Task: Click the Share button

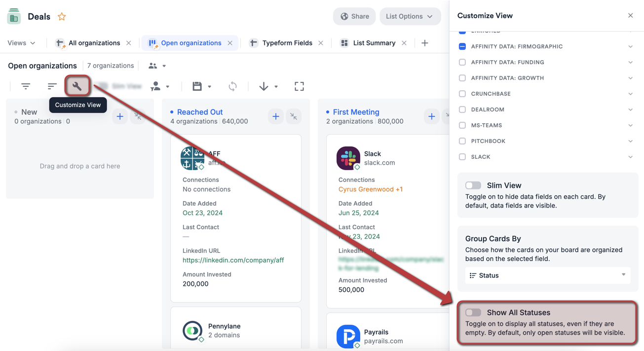Action: (x=354, y=16)
